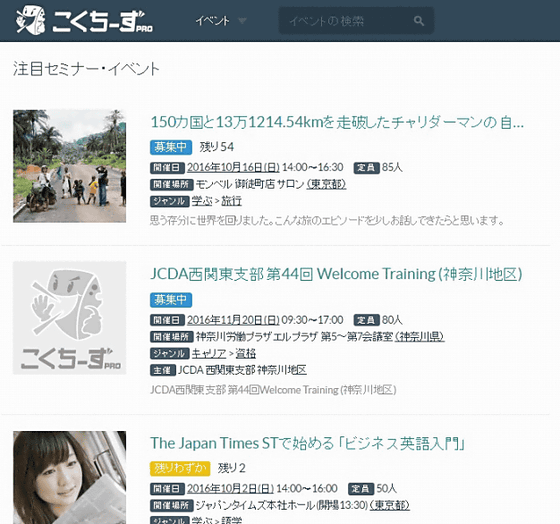Click (東京都) link for ジャパンタイムズ本社ホール
This screenshot has height=524, width=560.
pyautogui.click(x=390, y=505)
